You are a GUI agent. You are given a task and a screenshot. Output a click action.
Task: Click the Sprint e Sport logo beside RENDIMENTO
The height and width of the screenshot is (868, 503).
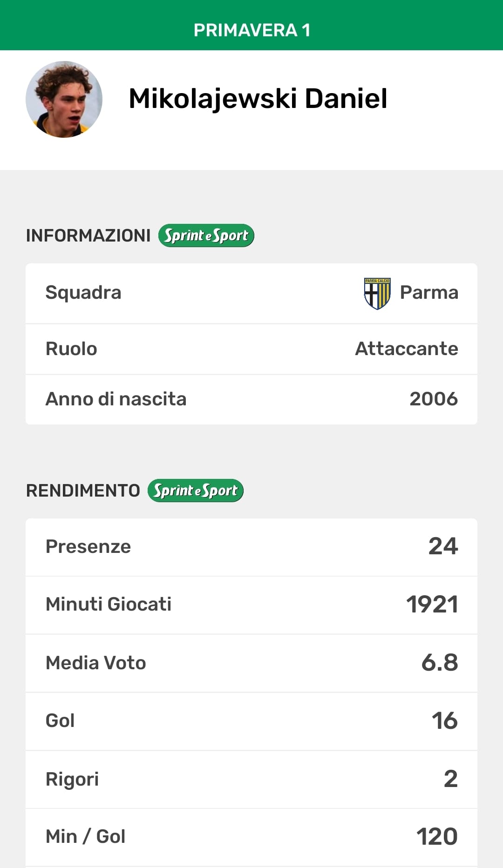click(x=196, y=491)
